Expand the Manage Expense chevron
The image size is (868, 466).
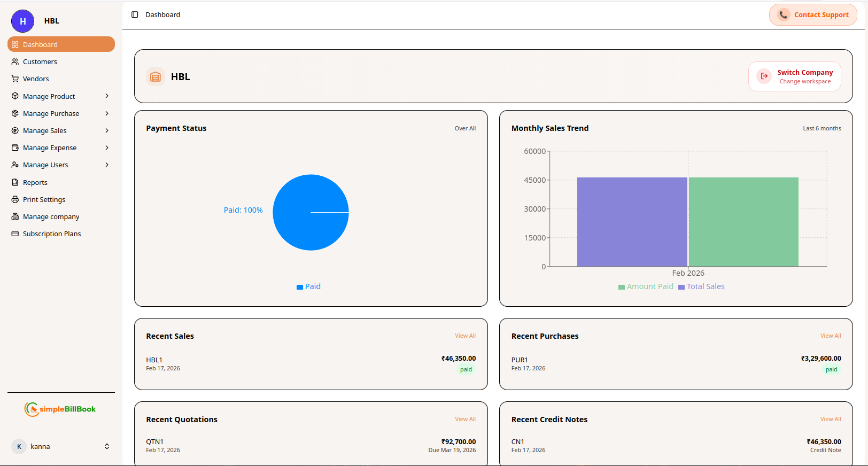pos(107,147)
